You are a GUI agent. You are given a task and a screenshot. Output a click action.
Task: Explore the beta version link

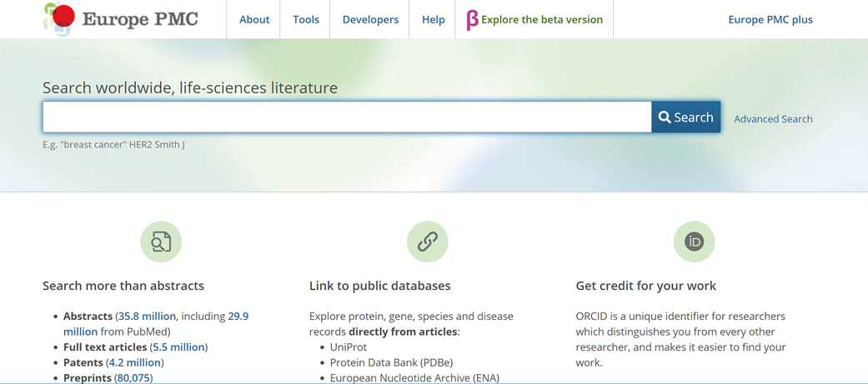coord(542,20)
